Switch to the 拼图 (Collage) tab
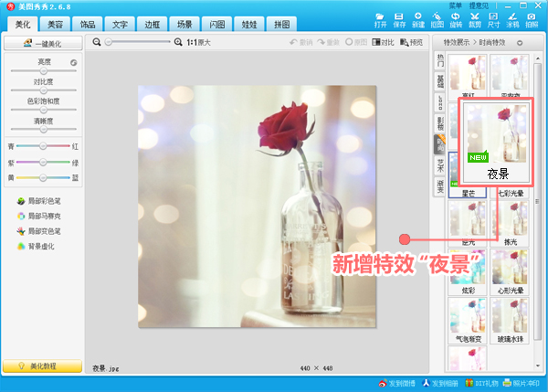 (283, 25)
